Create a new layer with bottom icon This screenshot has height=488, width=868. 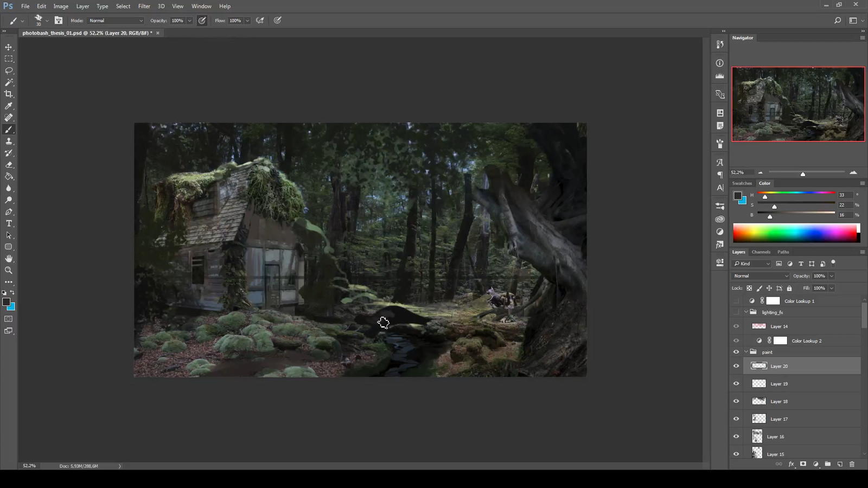tap(840, 464)
